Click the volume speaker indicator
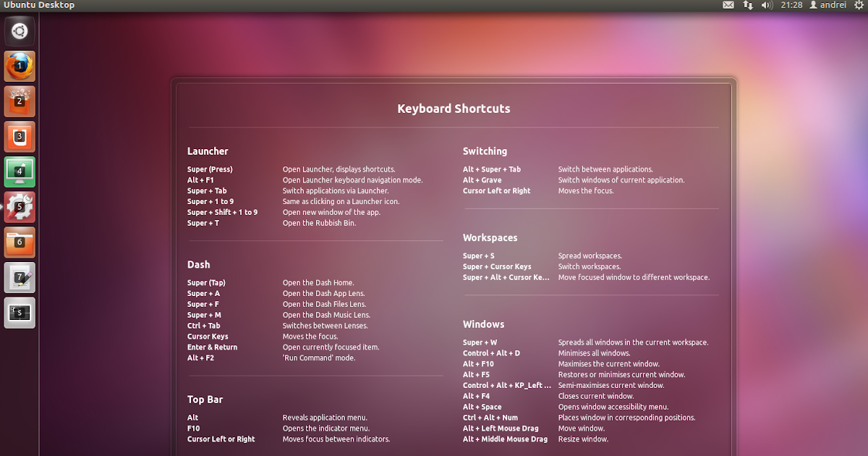The width and height of the screenshot is (868, 456). coord(766,5)
